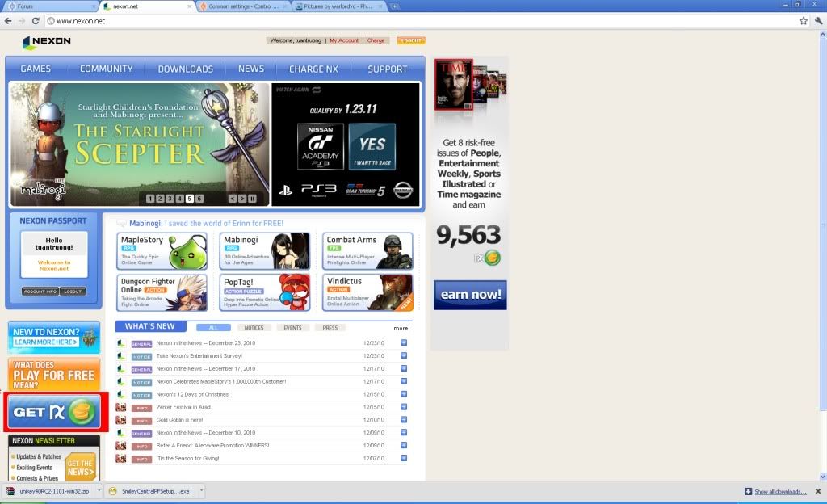Reload the nexon.net page
This screenshot has height=504, width=827.
click(x=36, y=21)
